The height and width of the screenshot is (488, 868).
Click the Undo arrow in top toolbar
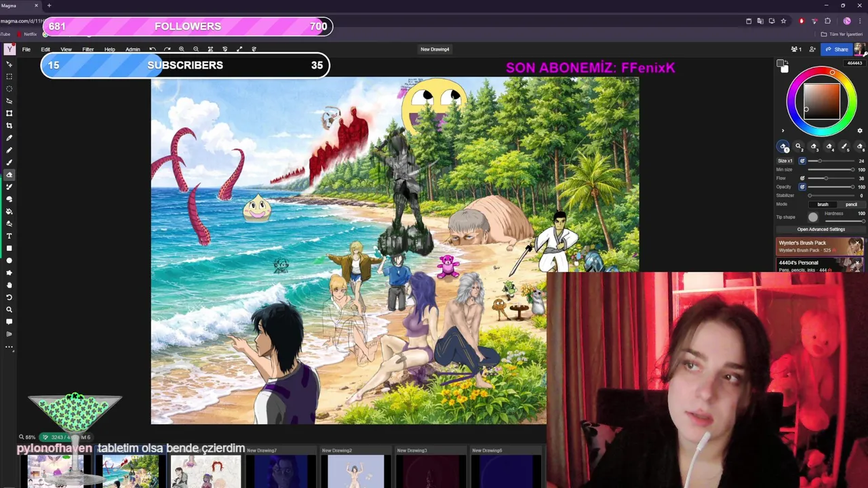tap(153, 49)
